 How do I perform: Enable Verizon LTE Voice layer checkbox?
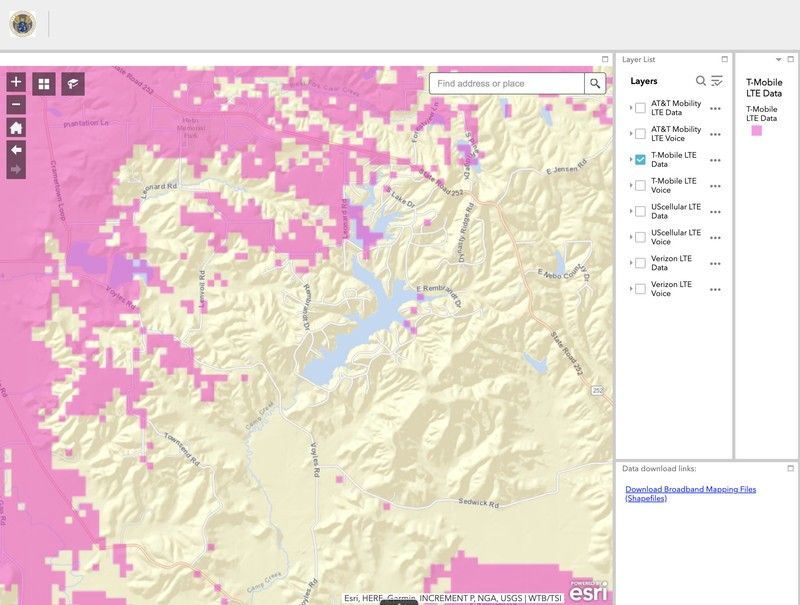click(640, 289)
